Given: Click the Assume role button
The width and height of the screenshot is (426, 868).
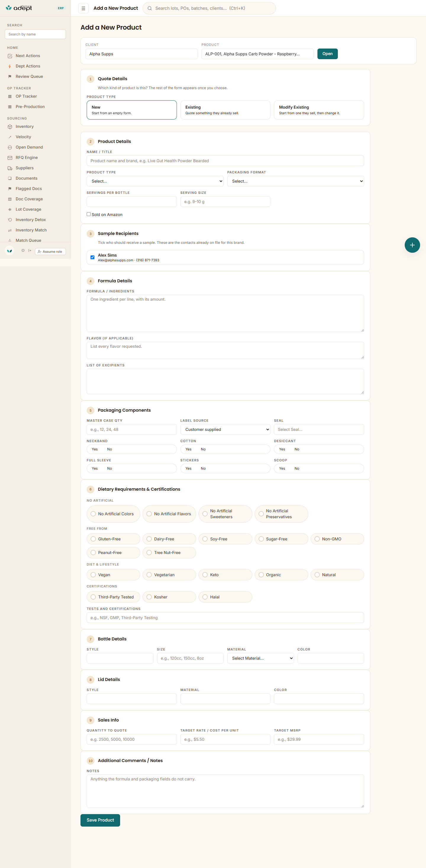Looking at the screenshot, I should 50,251.
